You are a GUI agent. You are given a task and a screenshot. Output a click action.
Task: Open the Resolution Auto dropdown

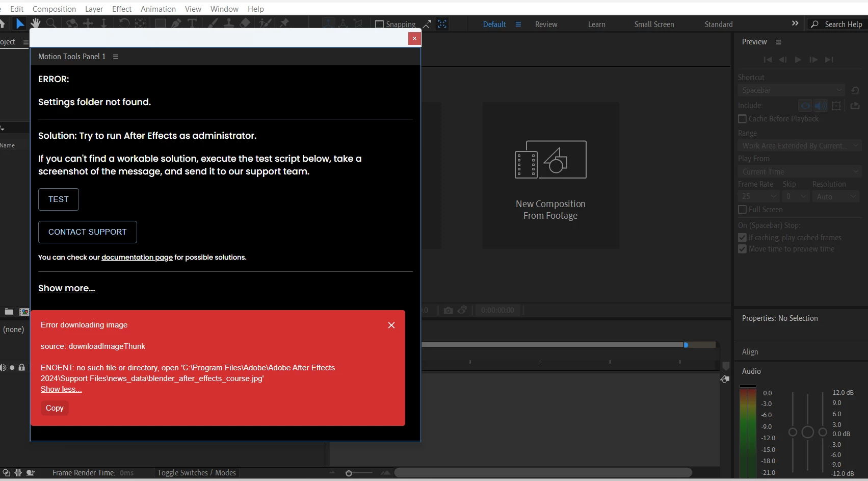(836, 196)
